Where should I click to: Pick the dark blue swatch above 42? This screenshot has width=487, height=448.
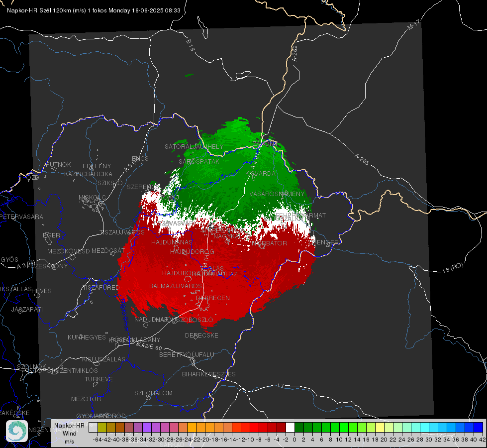[x=479, y=427]
